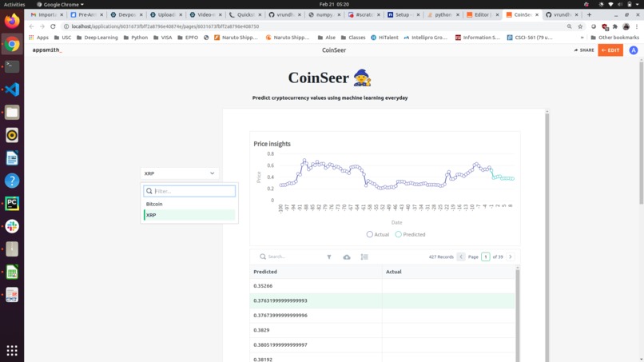Click the site info icon beside URL
The image size is (644, 362).
coord(66,26)
